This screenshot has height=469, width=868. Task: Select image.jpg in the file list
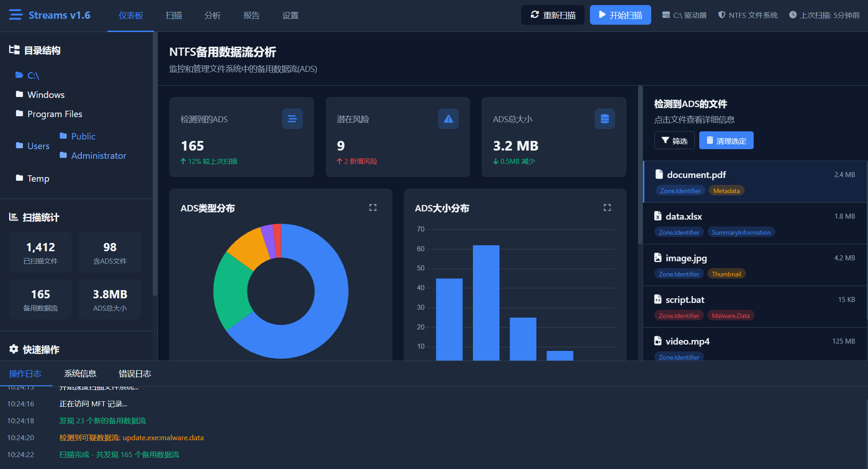tap(755, 265)
